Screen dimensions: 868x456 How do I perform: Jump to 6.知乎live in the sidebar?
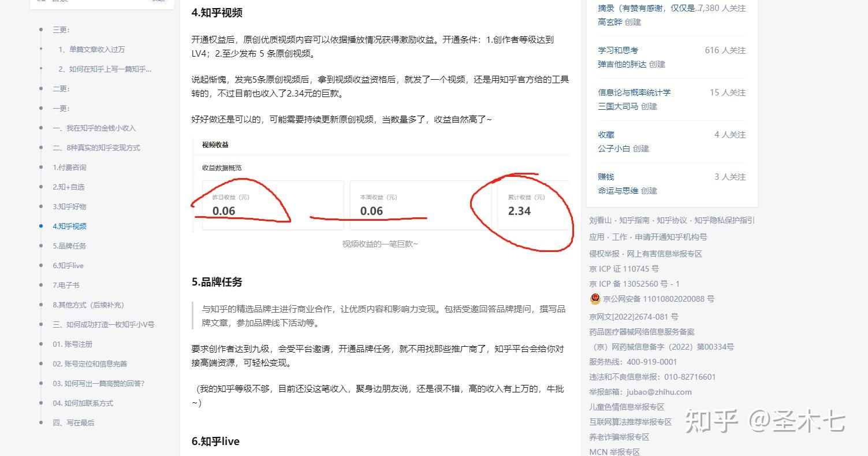click(x=68, y=265)
